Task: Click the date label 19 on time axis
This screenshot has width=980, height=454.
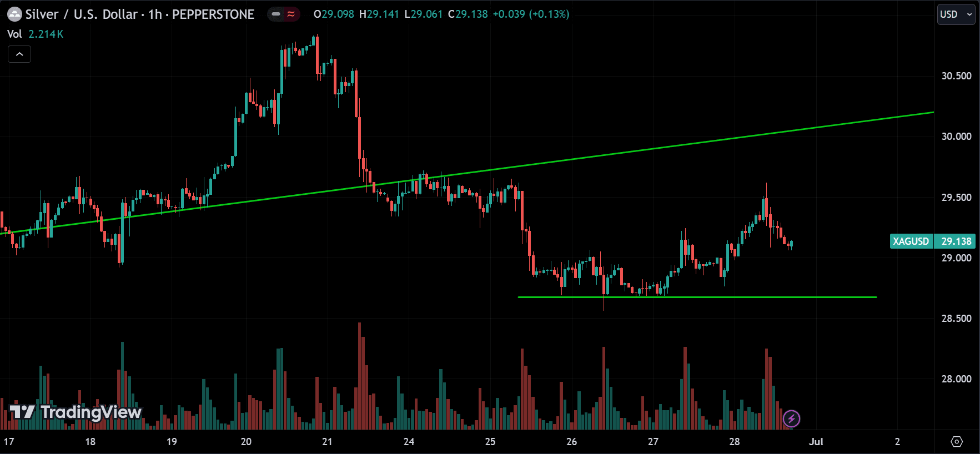Action: (x=172, y=442)
